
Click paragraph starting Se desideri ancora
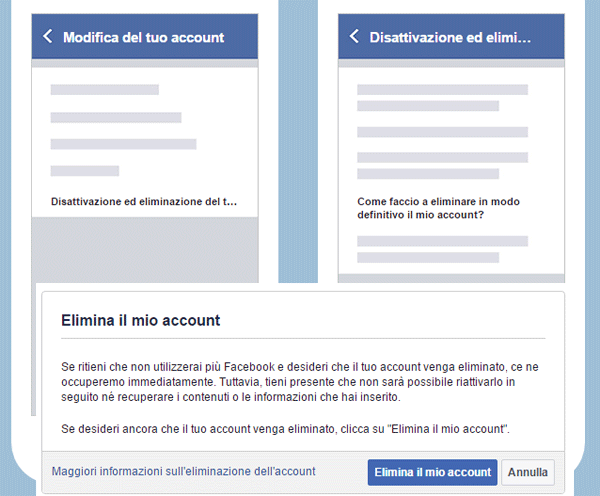point(286,429)
